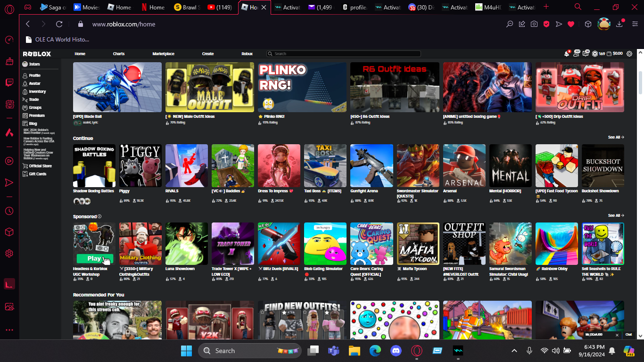This screenshot has width=644, height=362.
Task: Open Mafia Tycoon game thumbnail
Action: click(x=418, y=244)
